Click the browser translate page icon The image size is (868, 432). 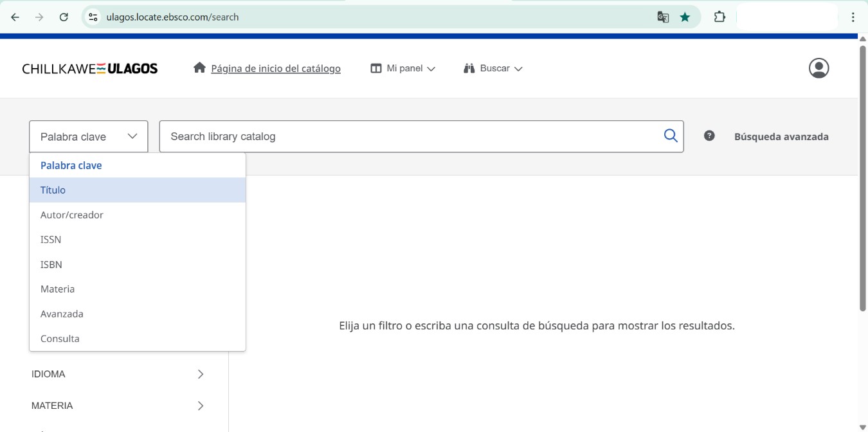point(663,17)
